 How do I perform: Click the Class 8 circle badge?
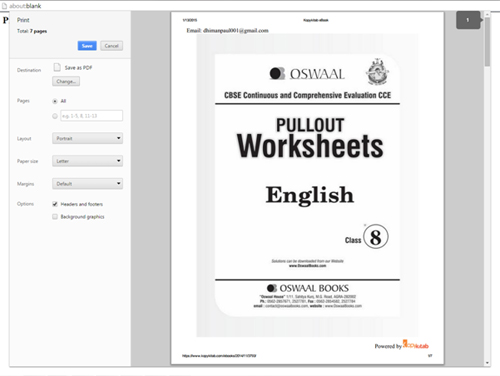376,237
